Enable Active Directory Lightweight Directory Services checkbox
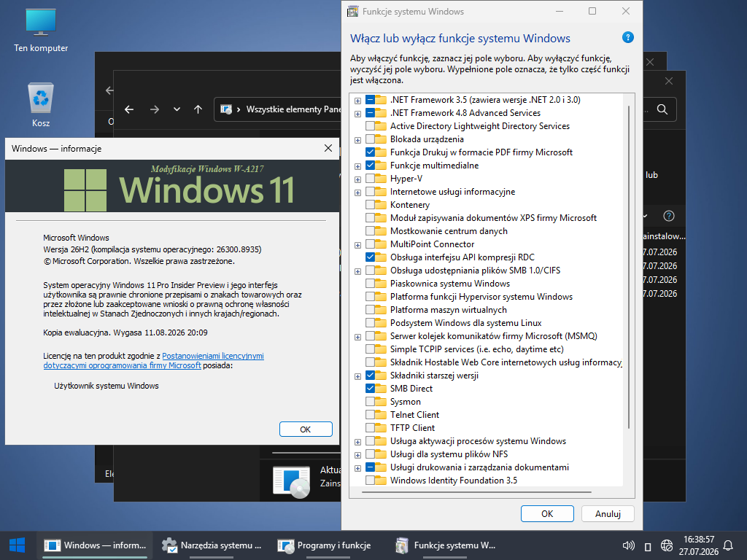 370,126
